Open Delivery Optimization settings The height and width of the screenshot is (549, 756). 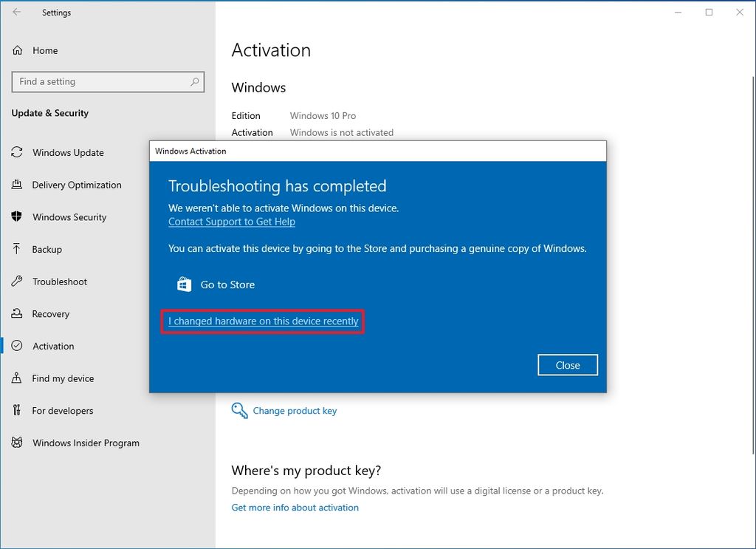[x=16, y=185]
